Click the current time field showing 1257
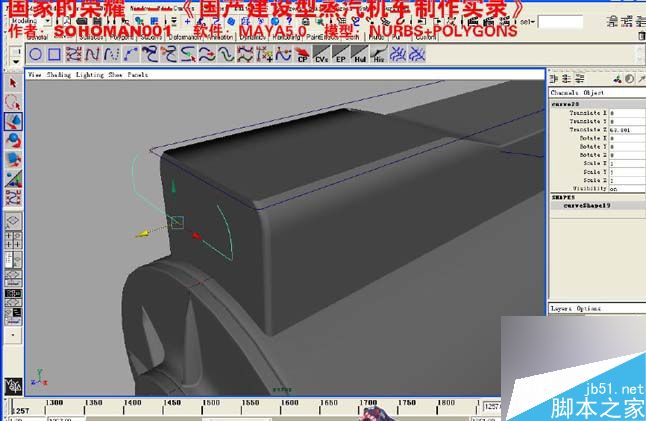Image resolution: width=646 pixels, height=421 pixels. click(x=492, y=406)
